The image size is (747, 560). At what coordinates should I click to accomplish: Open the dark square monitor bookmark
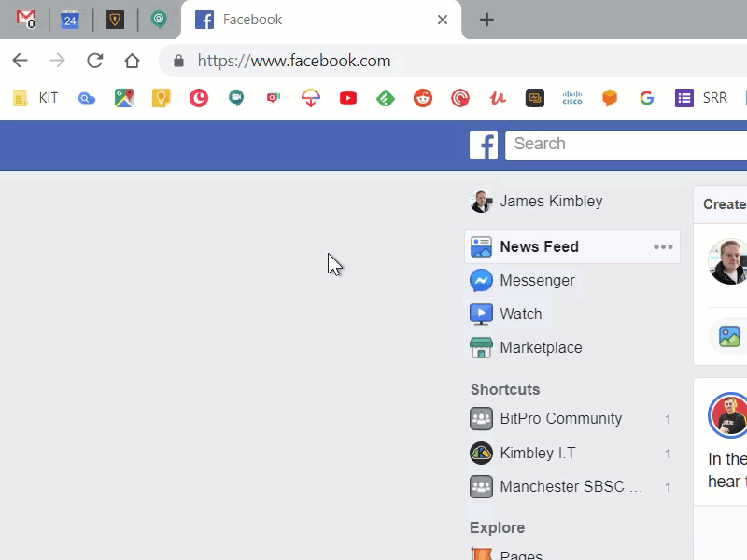534,98
